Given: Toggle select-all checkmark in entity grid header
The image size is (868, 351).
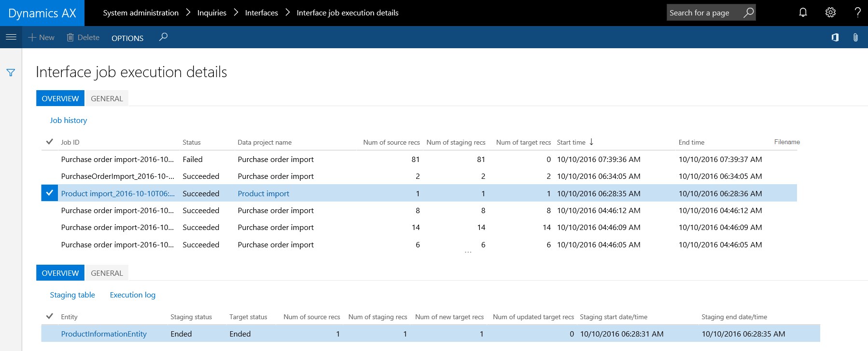Looking at the screenshot, I should (49, 316).
